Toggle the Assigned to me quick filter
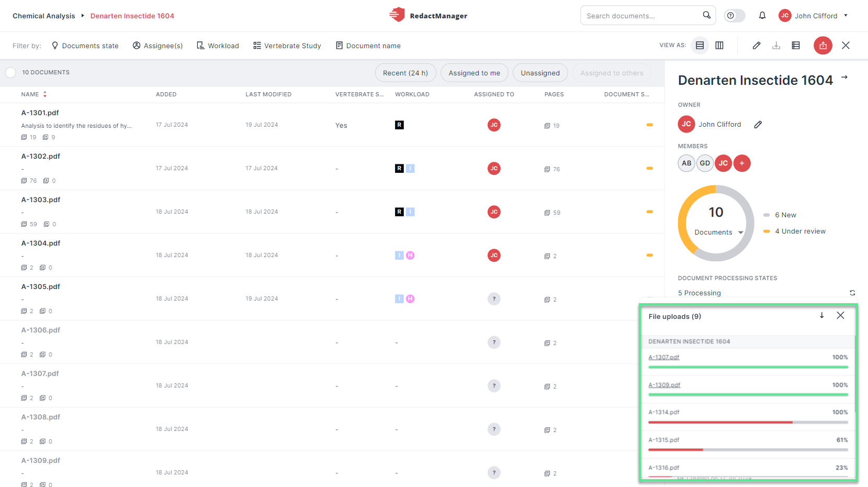This screenshot has width=868, height=487. (475, 73)
